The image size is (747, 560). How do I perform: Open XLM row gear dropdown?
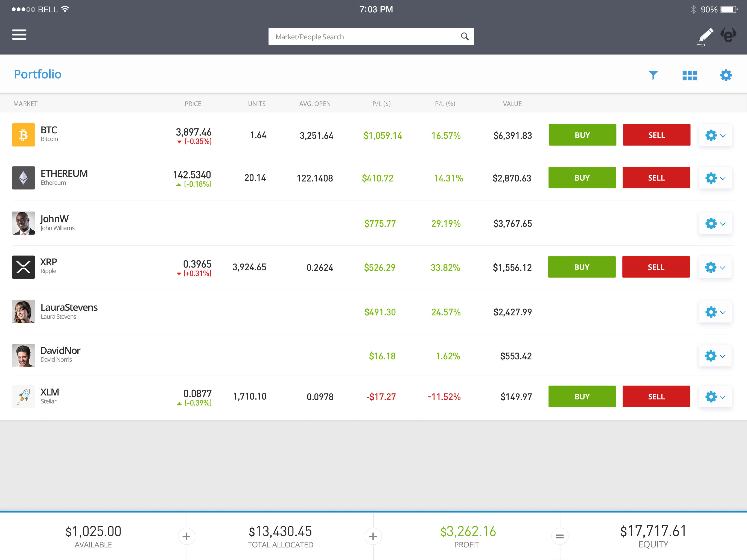[x=715, y=397]
